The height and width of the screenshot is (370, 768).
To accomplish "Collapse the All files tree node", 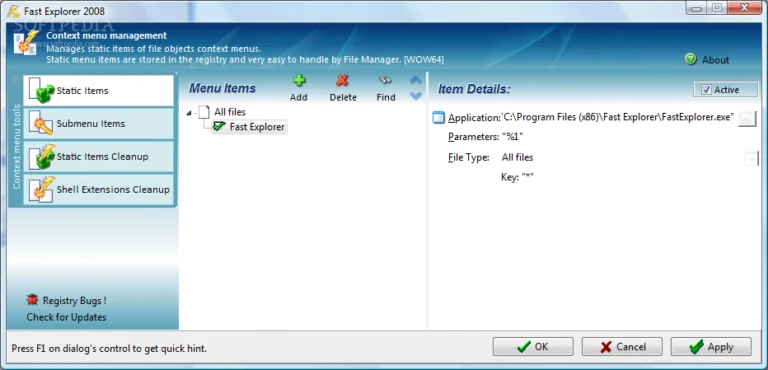I will pyautogui.click(x=190, y=113).
